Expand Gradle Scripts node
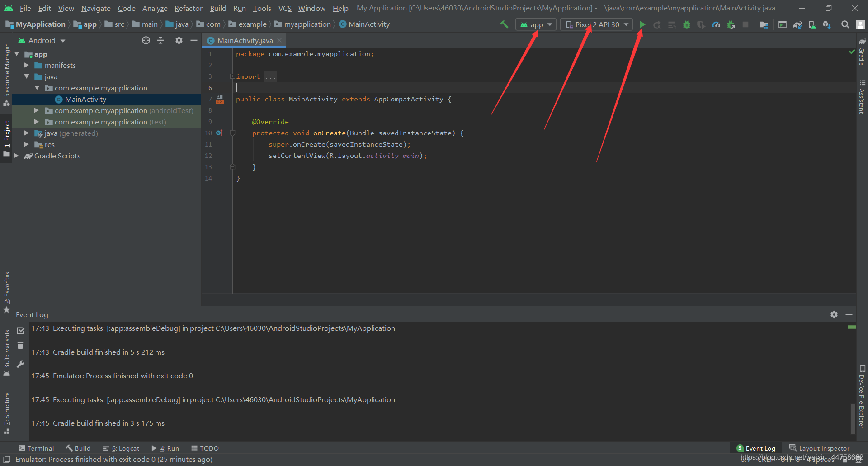 (x=17, y=156)
